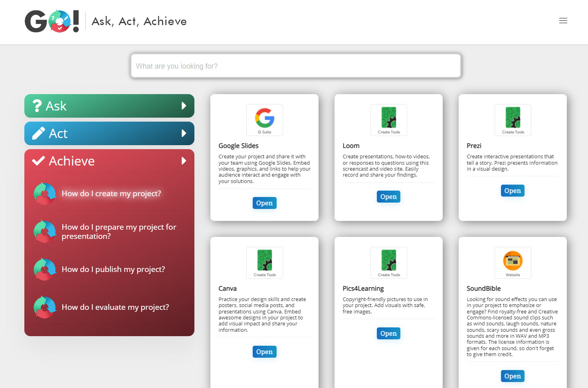Select 'How do I publish my project?'
The width and height of the screenshot is (588, 388).
tap(113, 269)
